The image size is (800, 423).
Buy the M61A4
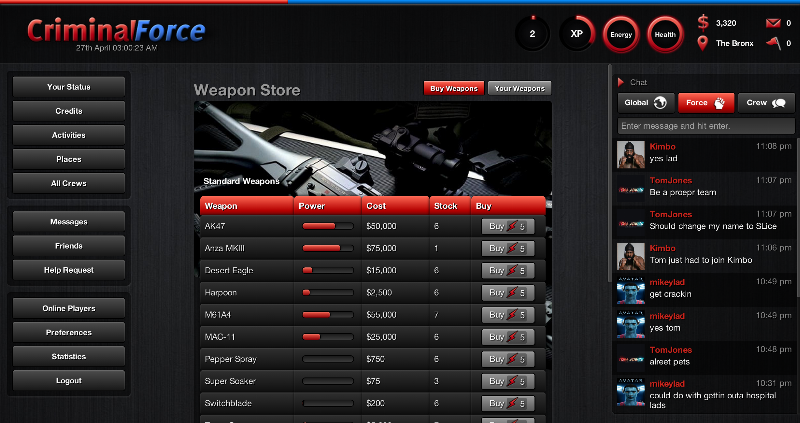(x=508, y=315)
